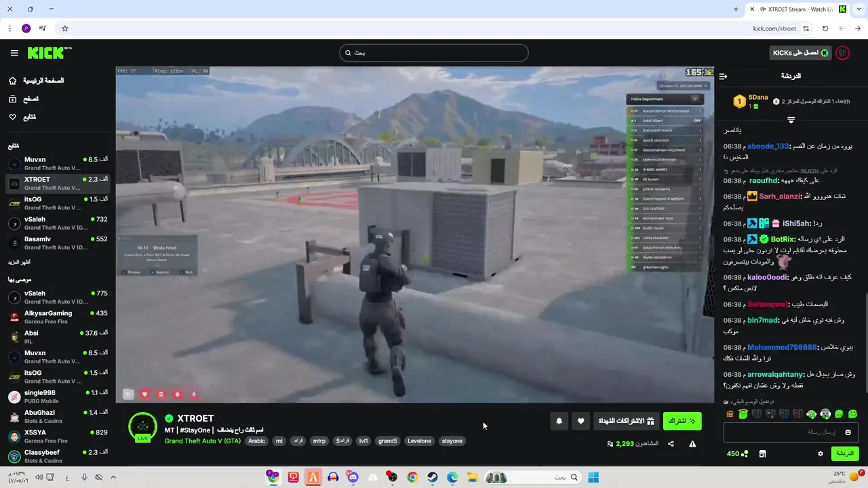Viewport: 868px width, 488px height.
Task: Click the chat message input field
Action: pos(791,432)
